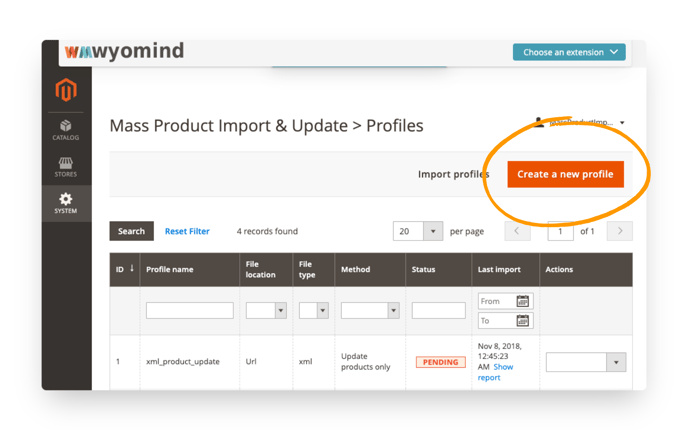Go to the previous page arrow
This screenshot has height=430, width=688.
click(517, 231)
